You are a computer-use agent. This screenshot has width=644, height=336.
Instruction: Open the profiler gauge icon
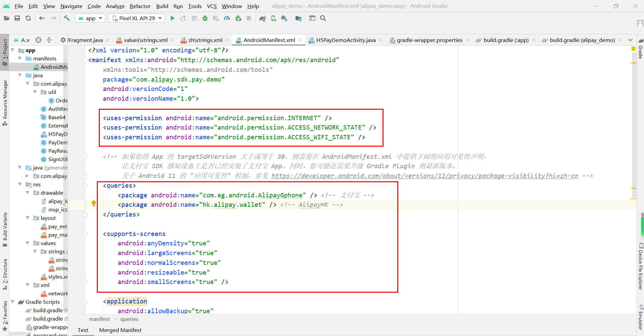pos(227,18)
